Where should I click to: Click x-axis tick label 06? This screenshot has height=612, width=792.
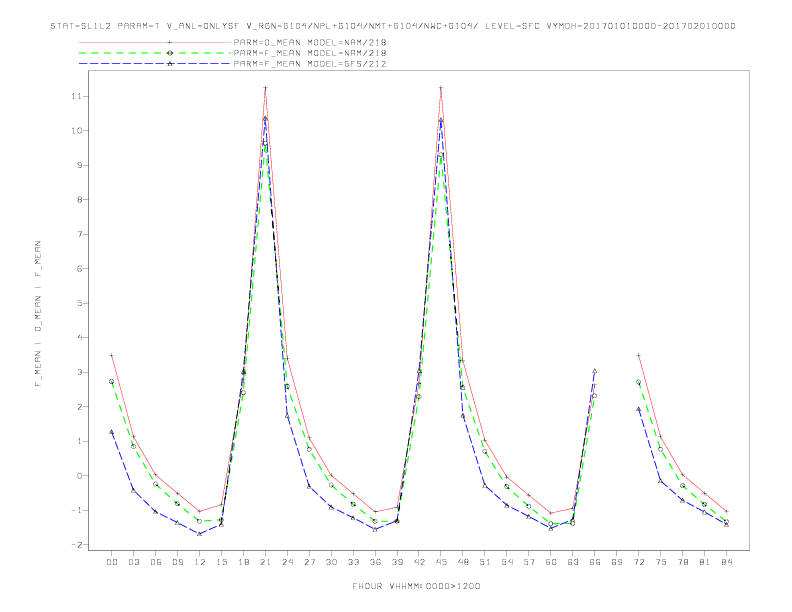coord(156,562)
